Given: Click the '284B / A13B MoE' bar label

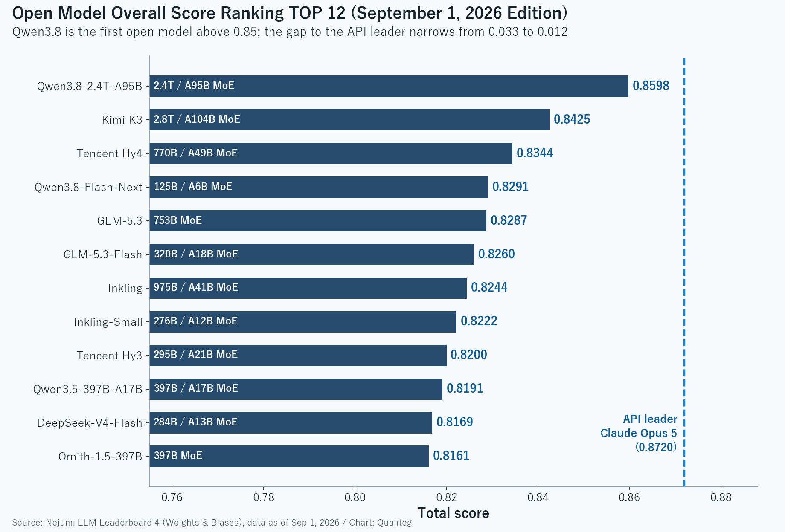Looking at the screenshot, I should click(195, 422).
